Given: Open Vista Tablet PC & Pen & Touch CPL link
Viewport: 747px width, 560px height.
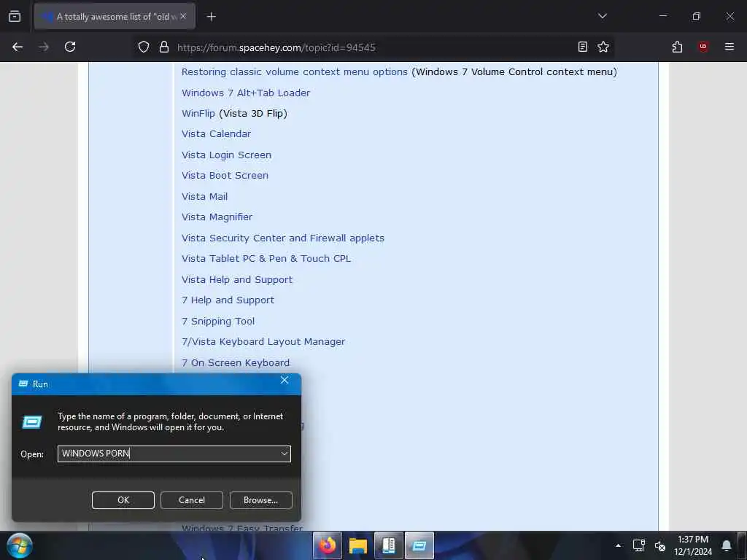Looking at the screenshot, I should 266,259.
